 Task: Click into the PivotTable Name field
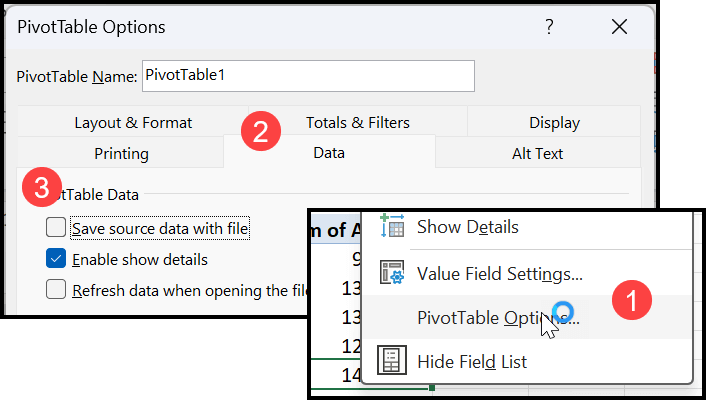tap(308, 76)
